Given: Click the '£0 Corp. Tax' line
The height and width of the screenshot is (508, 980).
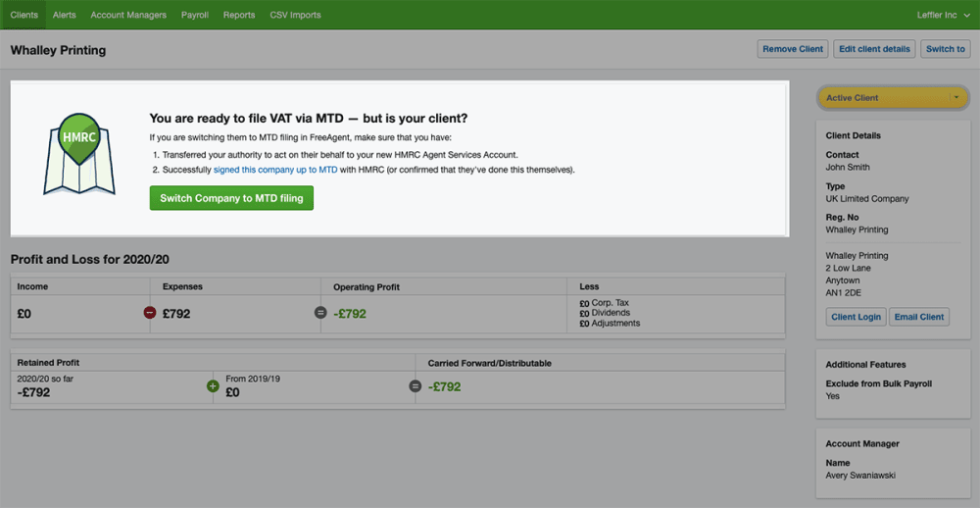Looking at the screenshot, I should click(x=605, y=303).
